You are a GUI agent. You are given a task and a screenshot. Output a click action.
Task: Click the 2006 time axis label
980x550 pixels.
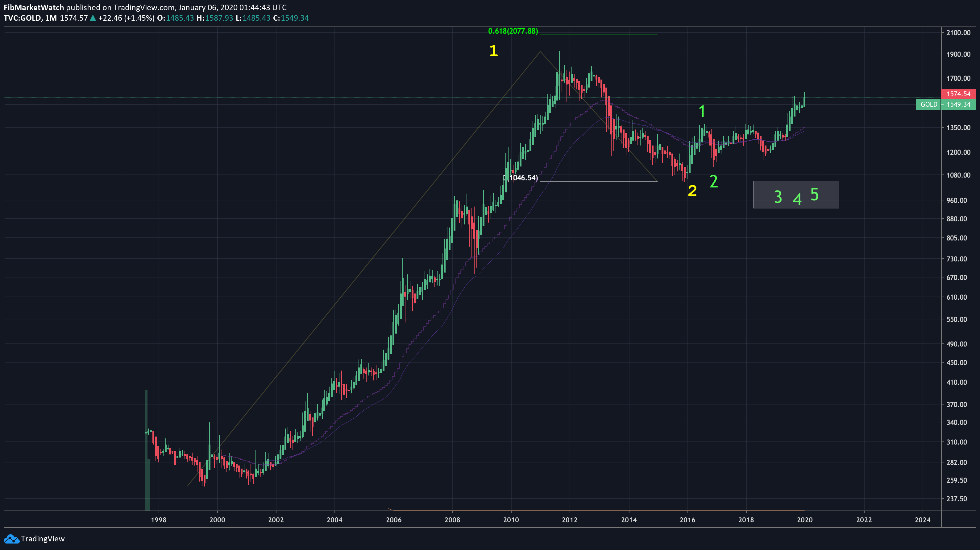pos(394,520)
